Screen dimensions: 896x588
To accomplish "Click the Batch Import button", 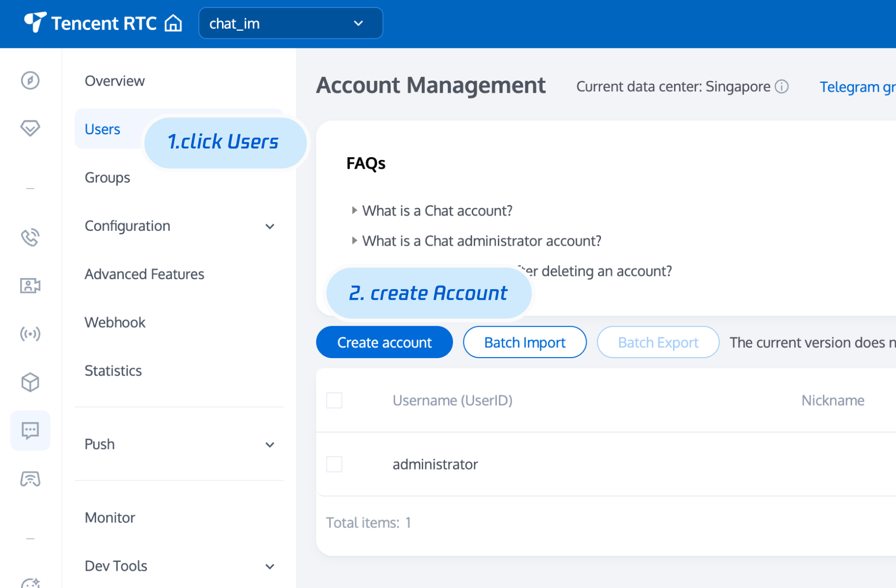I will point(524,342).
